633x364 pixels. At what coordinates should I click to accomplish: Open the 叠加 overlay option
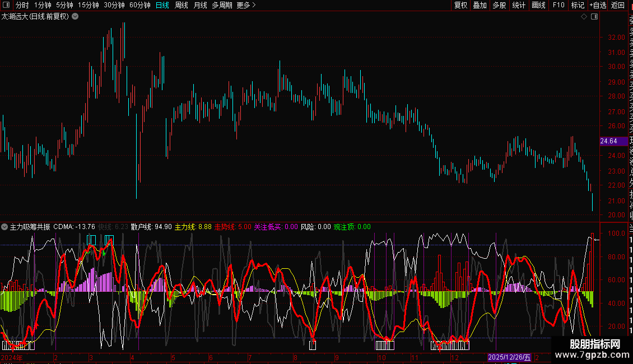click(480, 5)
